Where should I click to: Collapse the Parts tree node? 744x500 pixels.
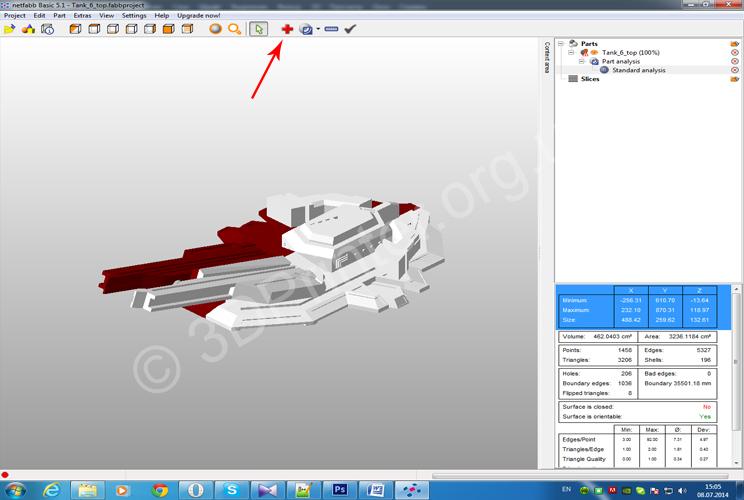(x=562, y=43)
